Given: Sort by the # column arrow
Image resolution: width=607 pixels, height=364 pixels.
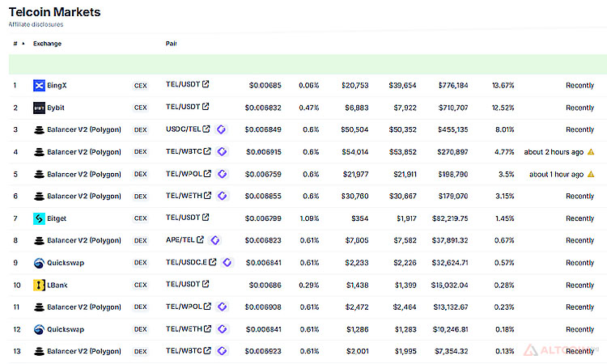Looking at the screenshot, I should tap(23, 44).
